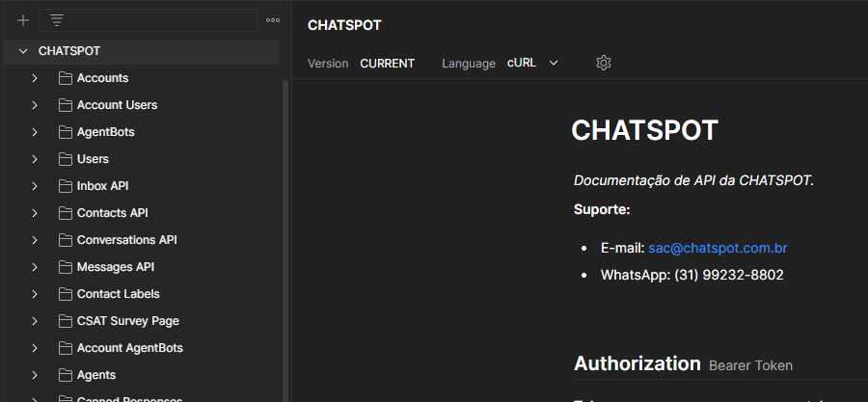The image size is (868, 402).
Task: Select the Inbox API label
Action: 102,186
